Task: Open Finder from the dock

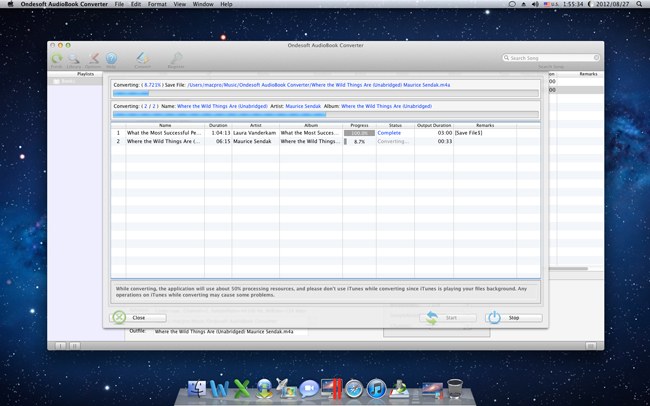Action: pyautogui.click(x=197, y=389)
